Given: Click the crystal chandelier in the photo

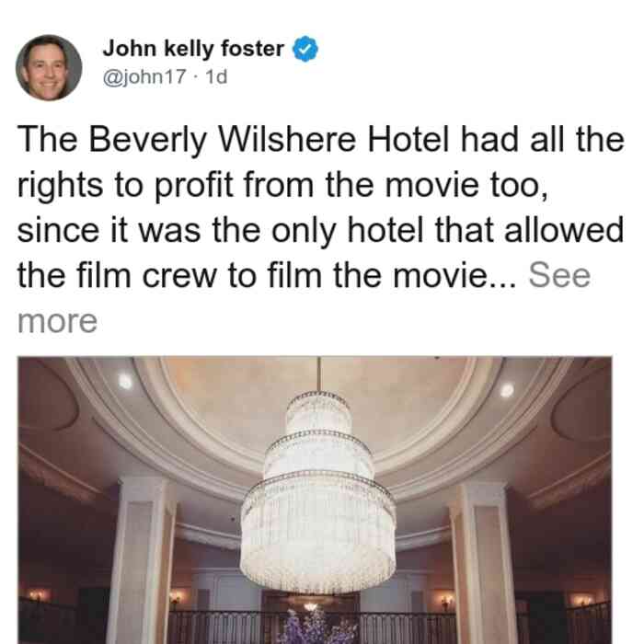Looking at the screenshot, I should [x=318, y=490].
